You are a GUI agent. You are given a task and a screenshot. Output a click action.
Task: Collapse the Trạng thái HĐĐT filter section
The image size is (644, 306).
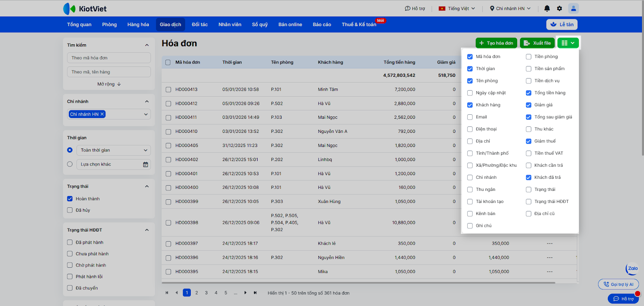tap(147, 230)
